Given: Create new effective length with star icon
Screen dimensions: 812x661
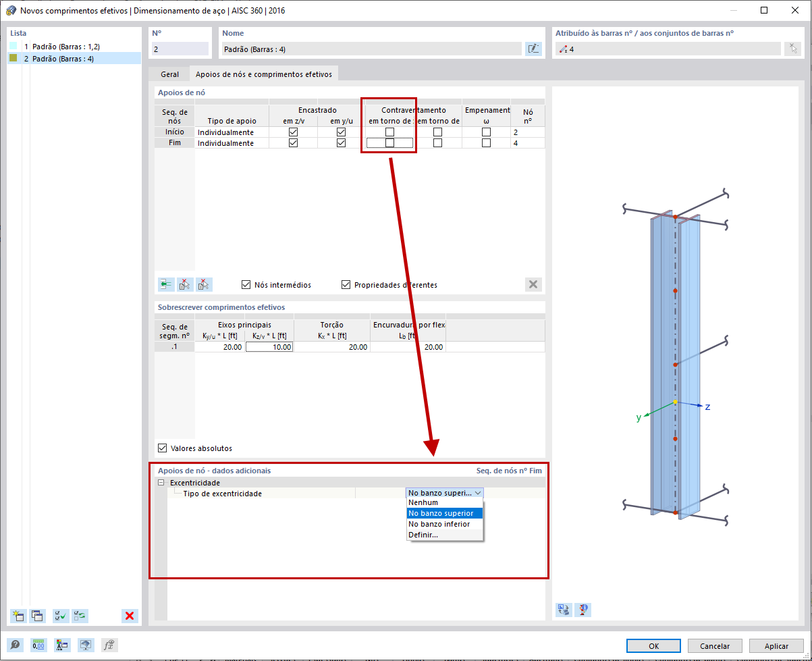Looking at the screenshot, I should pos(18,616).
